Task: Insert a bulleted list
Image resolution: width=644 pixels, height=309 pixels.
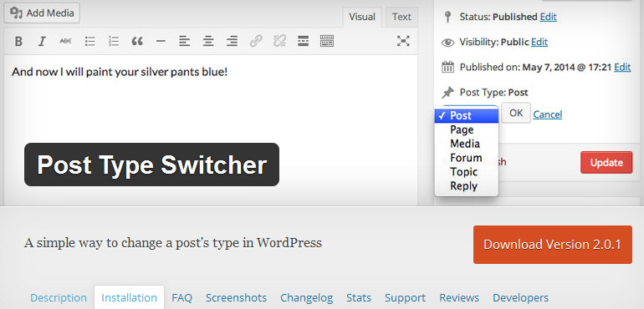Action: pos(90,41)
